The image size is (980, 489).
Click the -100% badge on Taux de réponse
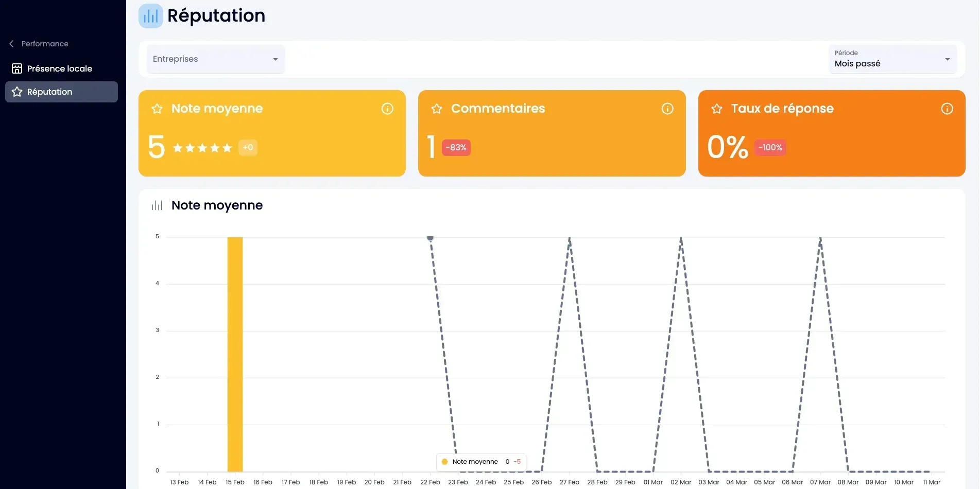coord(770,148)
